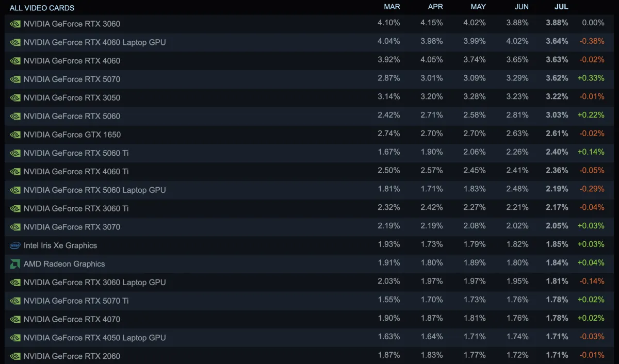
Task: Click the NVIDIA icon beside RTX 5060 Ti
Action: (x=15, y=153)
